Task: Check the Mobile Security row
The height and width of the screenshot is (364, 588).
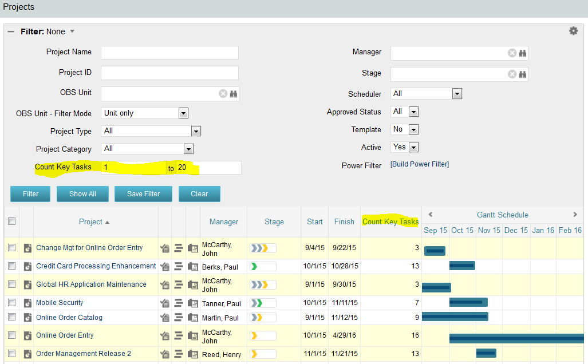Action: tap(12, 302)
